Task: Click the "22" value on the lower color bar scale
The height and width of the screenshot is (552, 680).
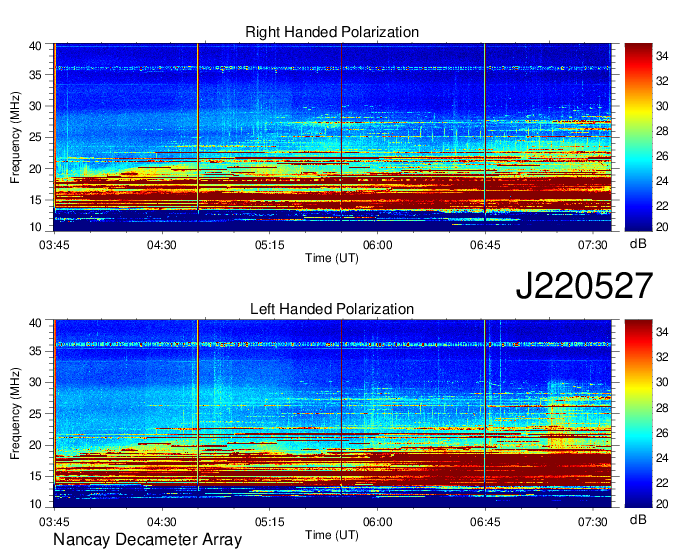Action: coord(662,483)
